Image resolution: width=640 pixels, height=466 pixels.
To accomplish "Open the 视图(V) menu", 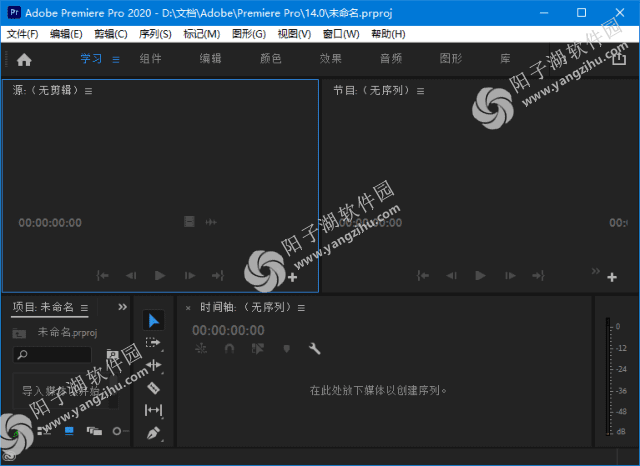I will coord(294,34).
